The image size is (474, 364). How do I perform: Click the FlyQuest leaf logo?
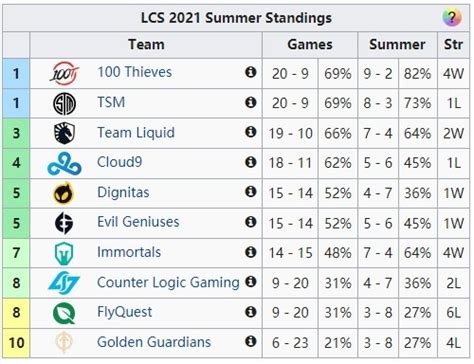coord(64,313)
